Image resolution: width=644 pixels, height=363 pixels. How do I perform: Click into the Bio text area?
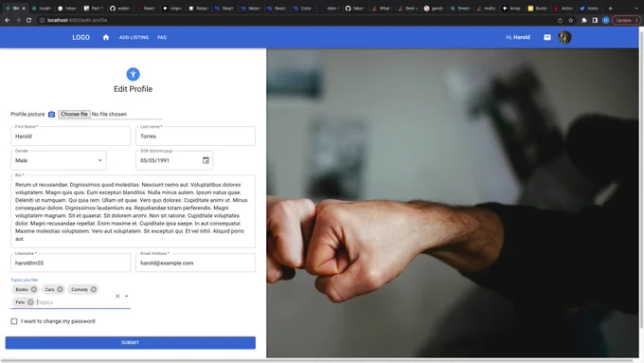[x=133, y=211]
